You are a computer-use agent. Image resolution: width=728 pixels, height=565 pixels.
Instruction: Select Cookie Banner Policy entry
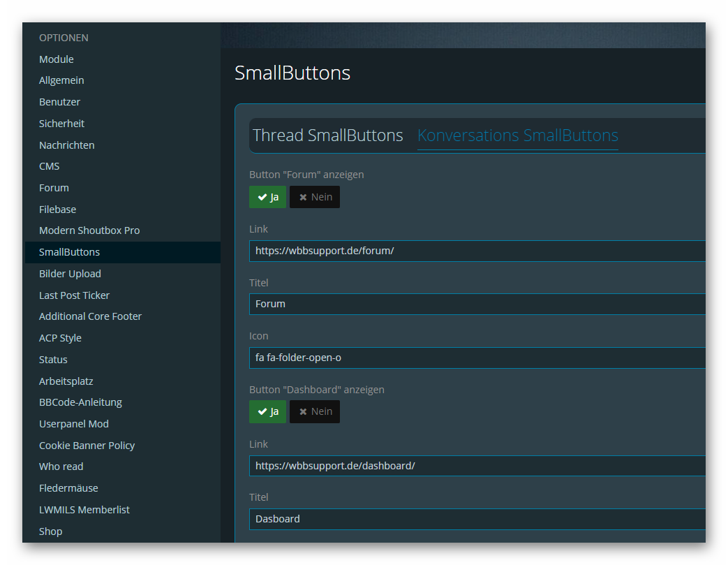click(87, 446)
